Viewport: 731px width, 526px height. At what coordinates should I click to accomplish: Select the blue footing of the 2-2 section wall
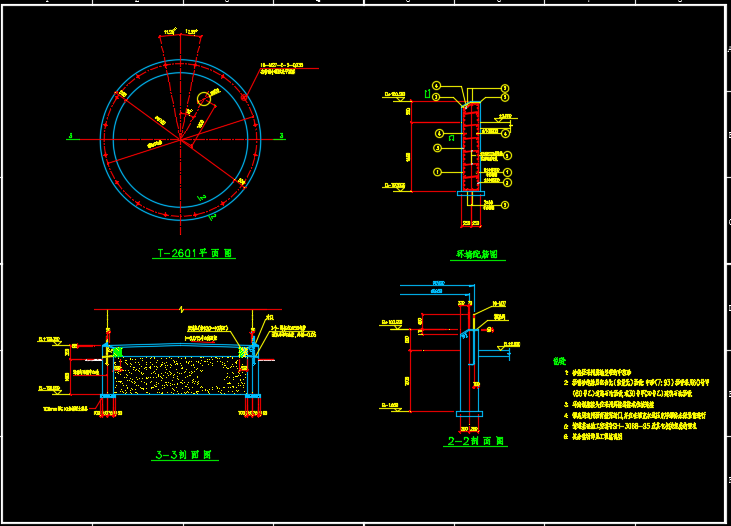click(x=469, y=414)
